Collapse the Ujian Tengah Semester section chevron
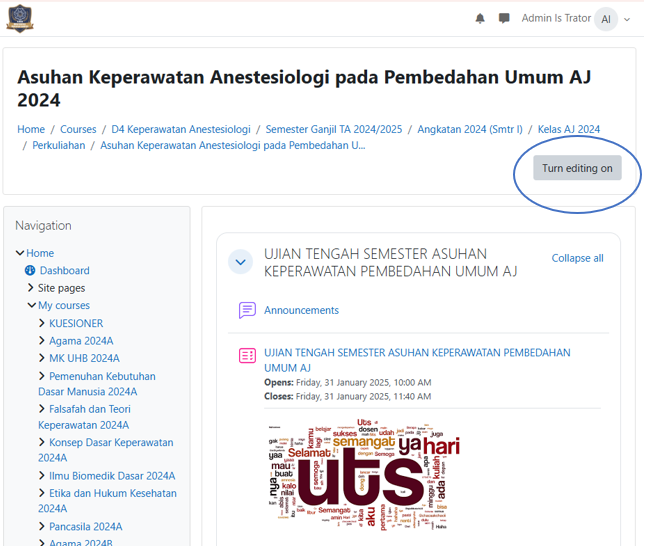Image resolution: width=647 pixels, height=546 pixels. [240, 262]
